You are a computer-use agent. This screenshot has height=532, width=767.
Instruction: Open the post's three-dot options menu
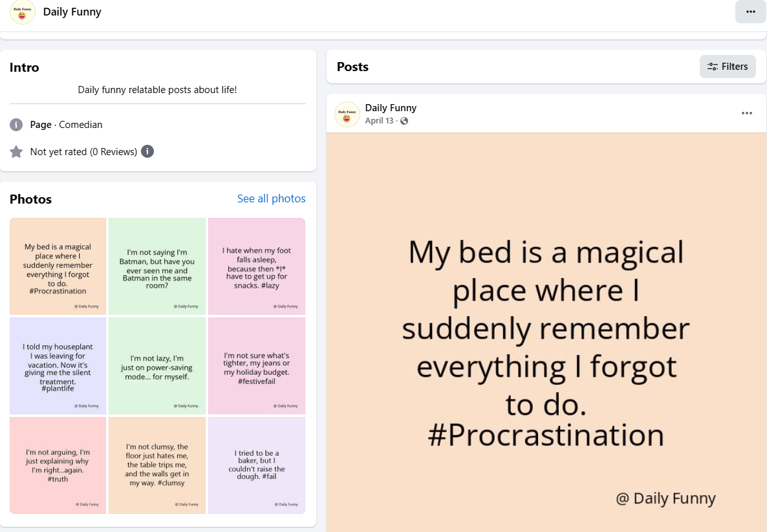point(747,113)
